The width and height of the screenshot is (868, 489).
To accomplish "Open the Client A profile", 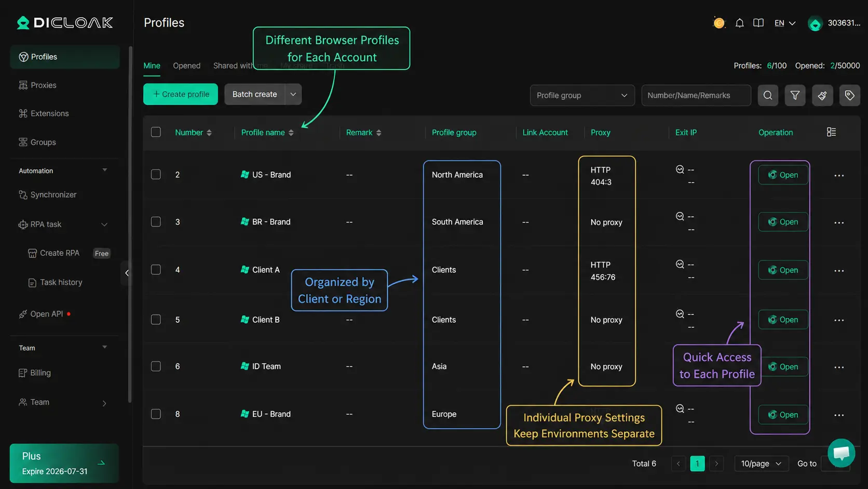I will pos(783,270).
